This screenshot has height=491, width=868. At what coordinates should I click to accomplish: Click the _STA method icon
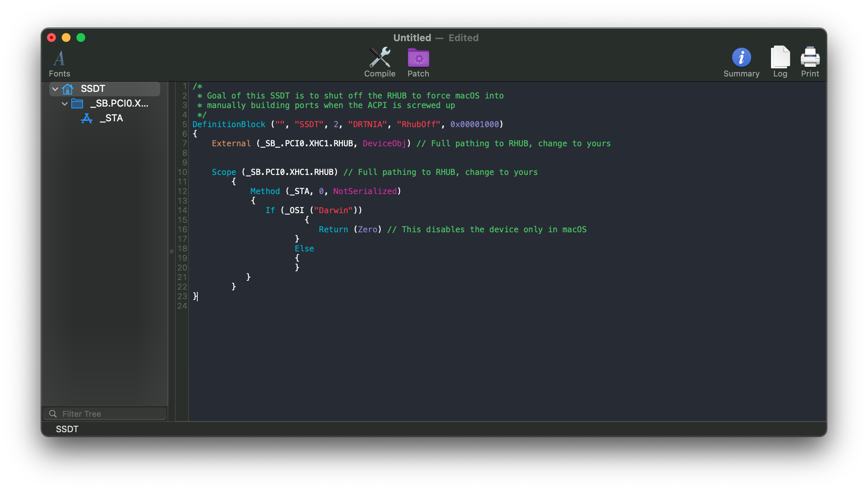point(87,118)
